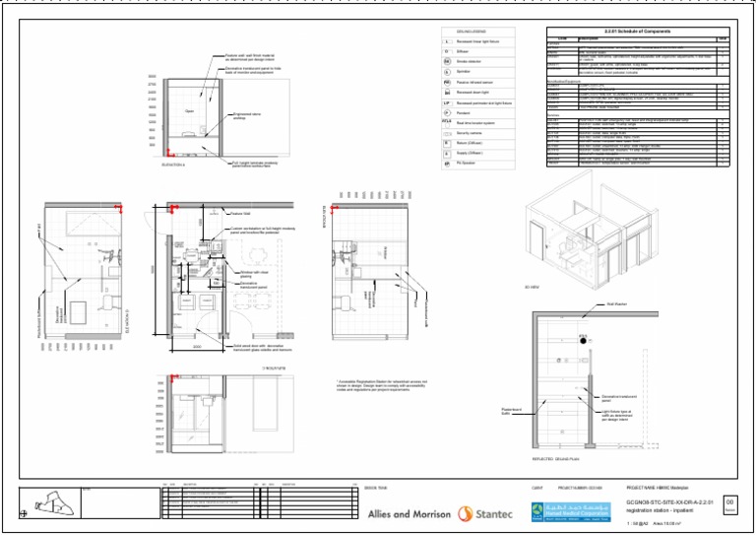
Task: Click the Recessed down light legend symbol
Action: (447, 93)
